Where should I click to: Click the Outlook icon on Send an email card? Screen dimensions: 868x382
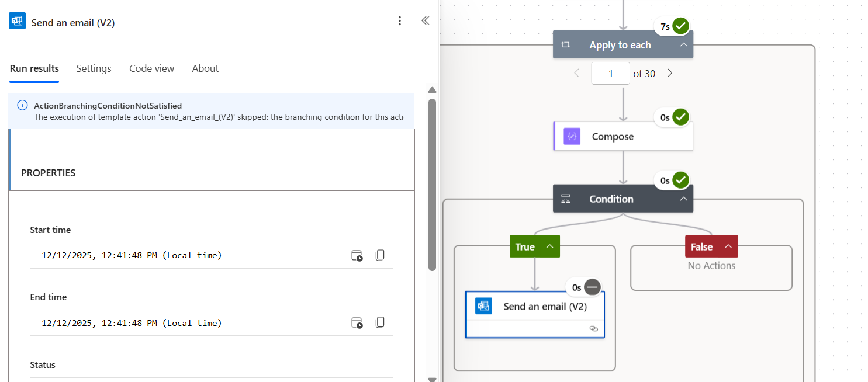[x=483, y=306]
